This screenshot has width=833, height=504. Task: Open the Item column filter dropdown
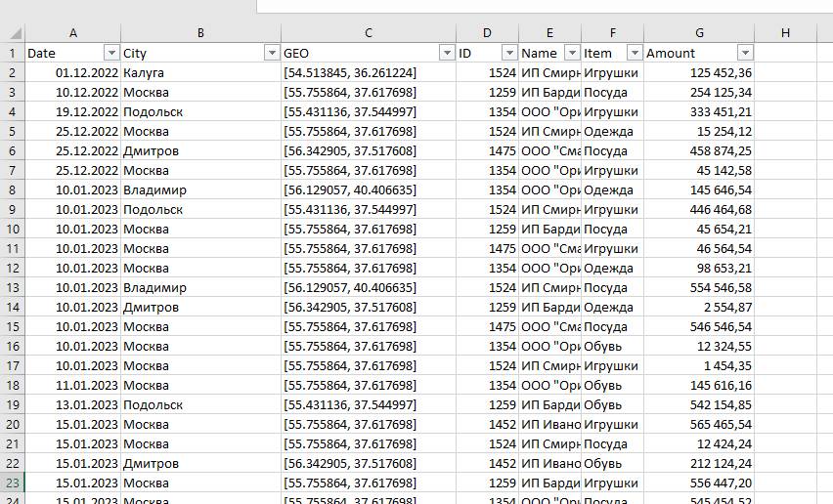[x=635, y=53]
